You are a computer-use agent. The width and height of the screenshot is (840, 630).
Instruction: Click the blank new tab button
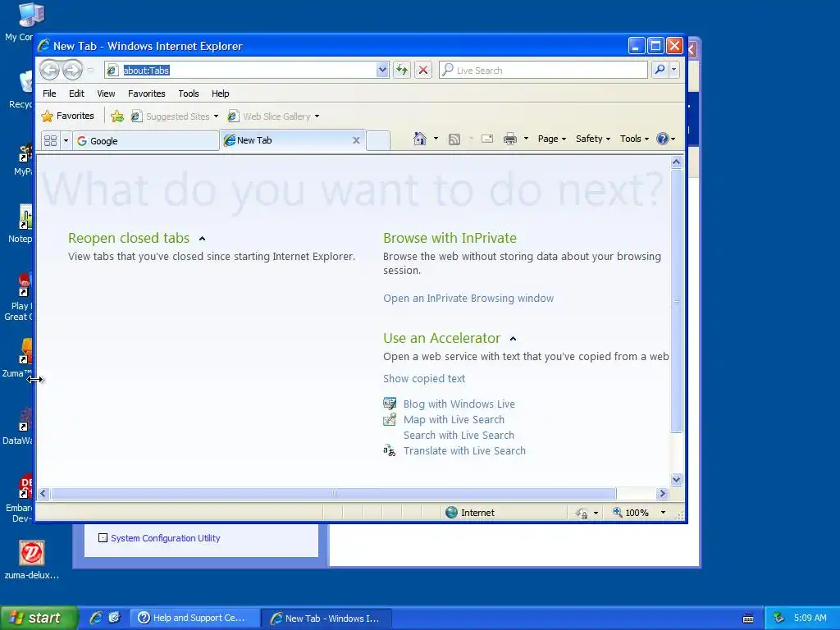point(378,141)
